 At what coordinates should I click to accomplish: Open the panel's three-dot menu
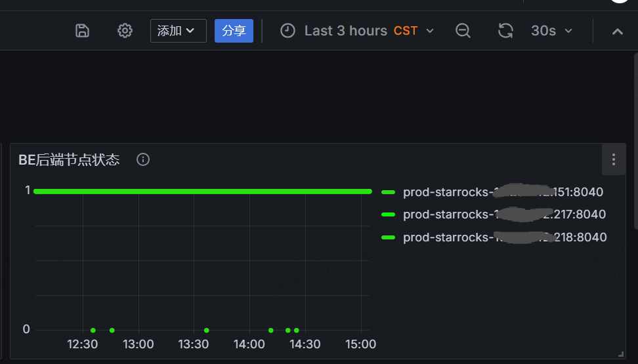pyautogui.click(x=613, y=159)
